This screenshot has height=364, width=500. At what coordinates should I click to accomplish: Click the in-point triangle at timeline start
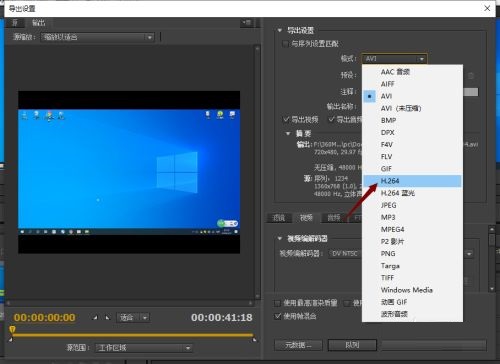pos(11,340)
